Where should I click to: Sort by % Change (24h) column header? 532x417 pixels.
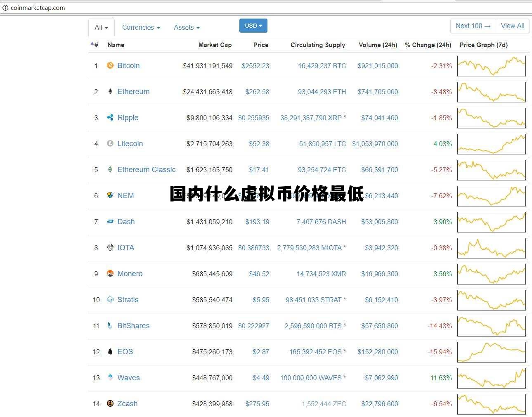pos(428,45)
